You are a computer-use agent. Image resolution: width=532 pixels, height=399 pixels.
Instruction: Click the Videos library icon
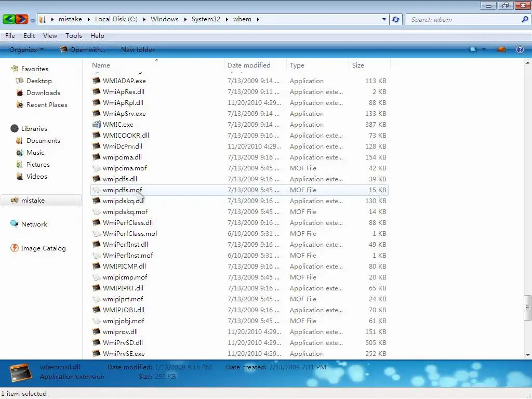pyautogui.click(x=20, y=177)
